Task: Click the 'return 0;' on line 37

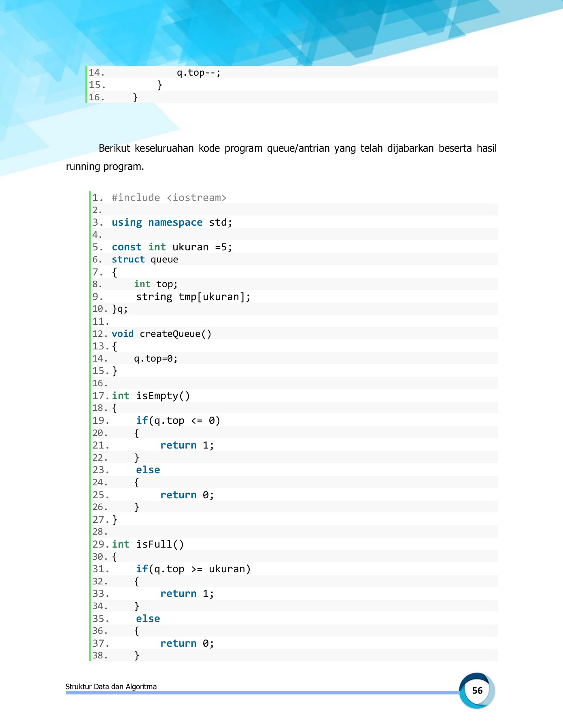Action: pyautogui.click(x=187, y=643)
